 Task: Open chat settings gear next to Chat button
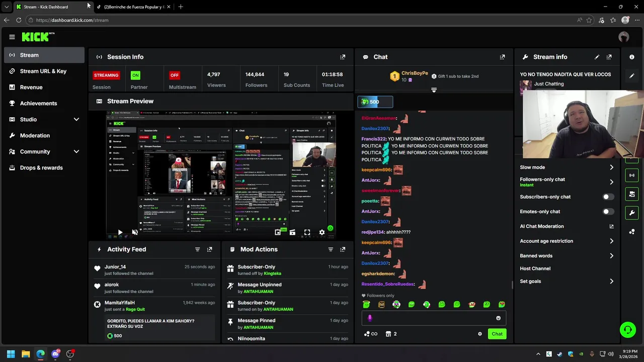click(479, 334)
